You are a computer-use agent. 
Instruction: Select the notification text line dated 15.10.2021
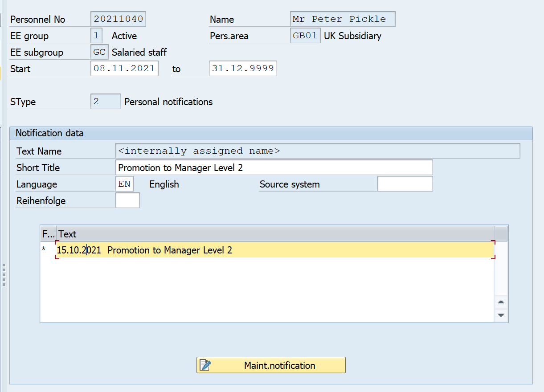(x=275, y=250)
